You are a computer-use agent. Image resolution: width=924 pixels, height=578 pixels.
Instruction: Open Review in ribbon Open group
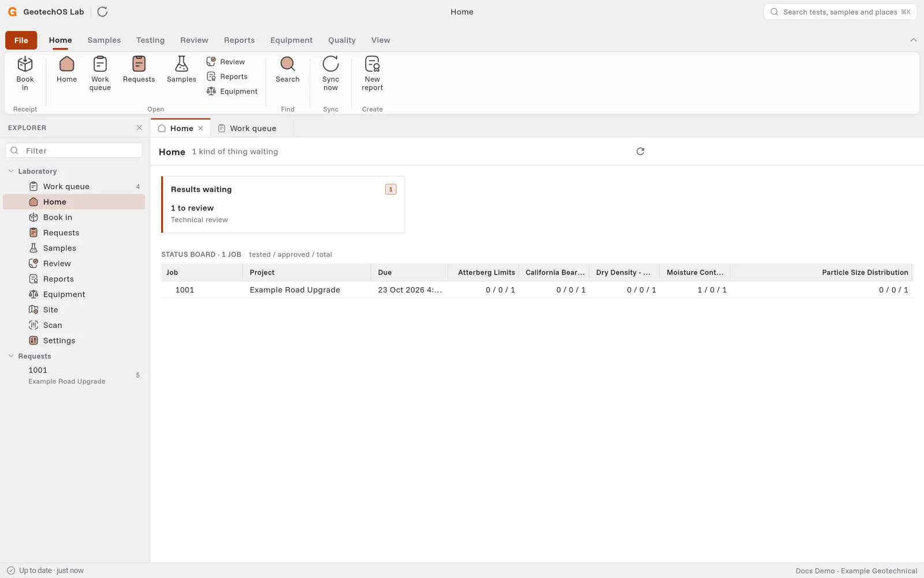click(226, 61)
